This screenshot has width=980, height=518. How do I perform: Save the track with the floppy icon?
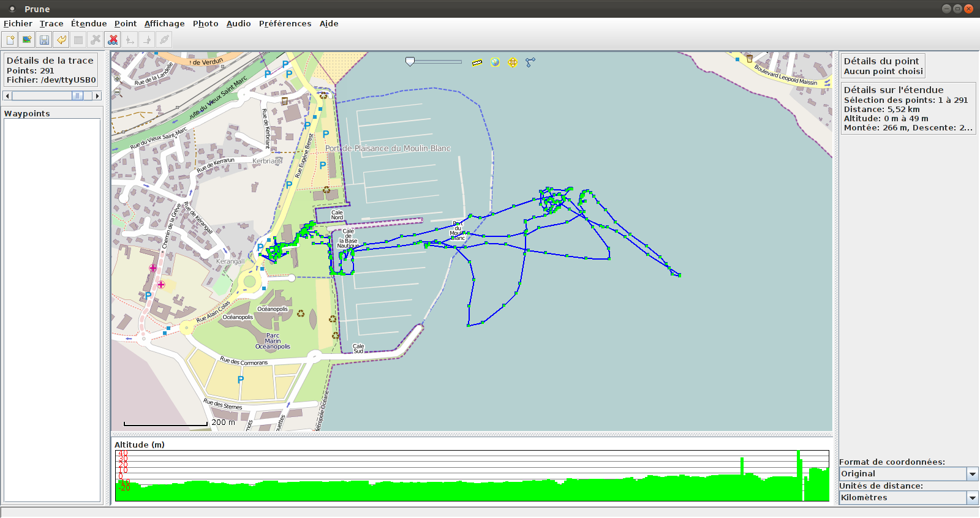pyautogui.click(x=44, y=40)
